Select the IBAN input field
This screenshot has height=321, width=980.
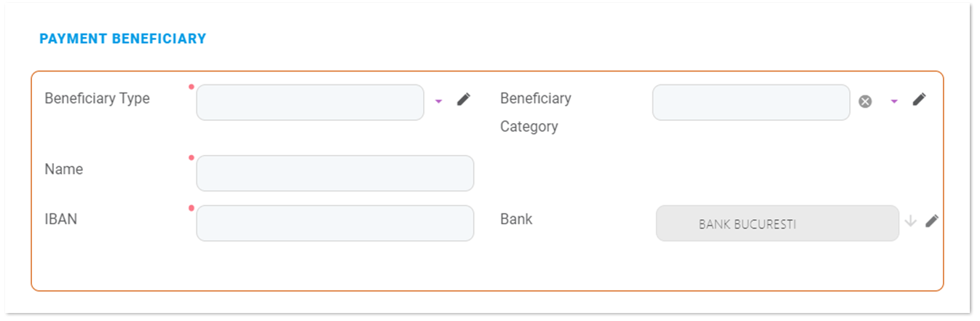(335, 223)
